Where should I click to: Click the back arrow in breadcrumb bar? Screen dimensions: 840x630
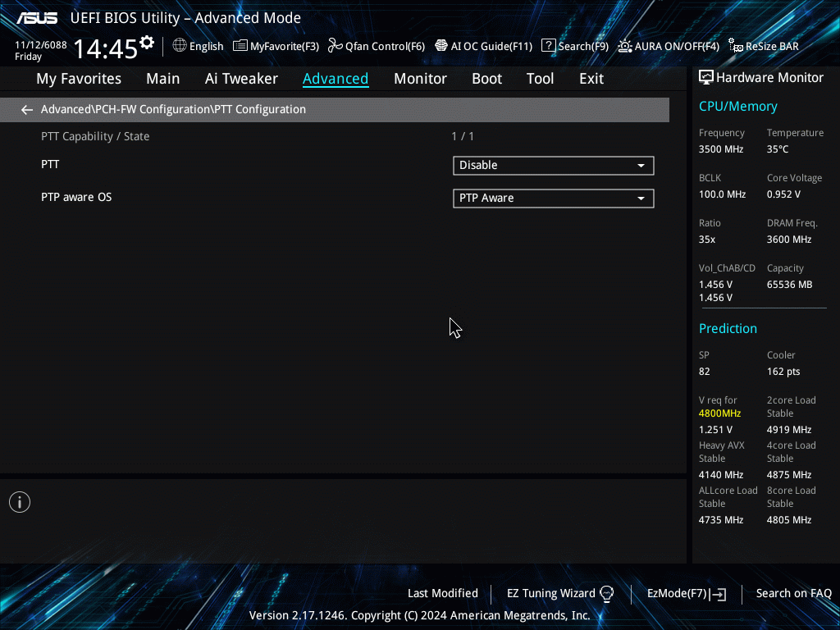coord(27,110)
